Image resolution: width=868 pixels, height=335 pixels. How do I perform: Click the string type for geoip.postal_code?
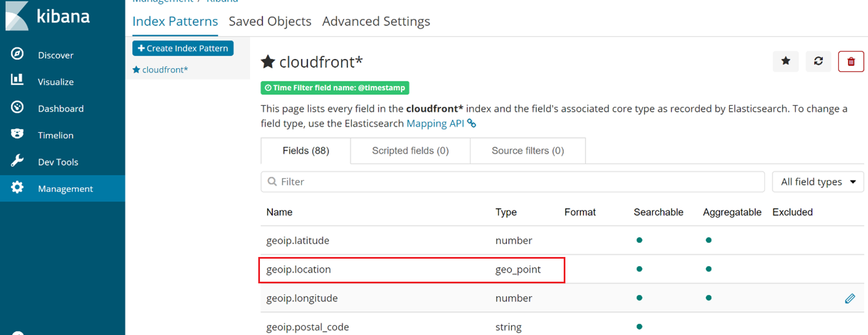coord(508,327)
